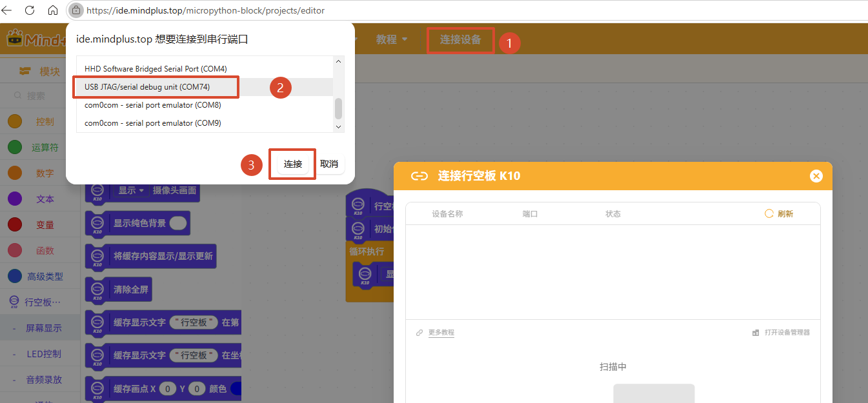
Task: Select the 运算符 green category icon
Action: pyautogui.click(x=15, y=147)
